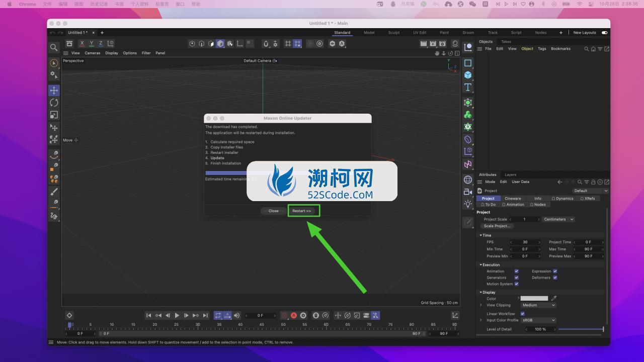Toggle the Generators checkbox
Image resolution: width=644 pixels, height=362 pixels.
pos(516,278)
